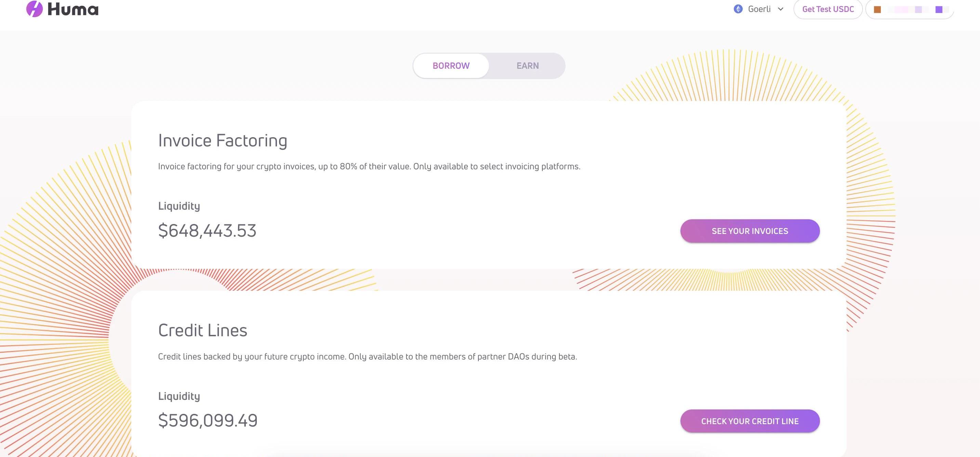Expand the Goerli network chevron

781,9
